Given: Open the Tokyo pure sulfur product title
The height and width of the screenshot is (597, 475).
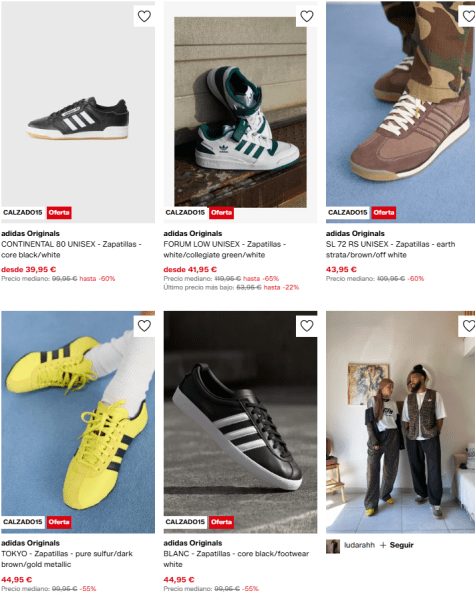Looking at the screenshot, I should 67,559.
